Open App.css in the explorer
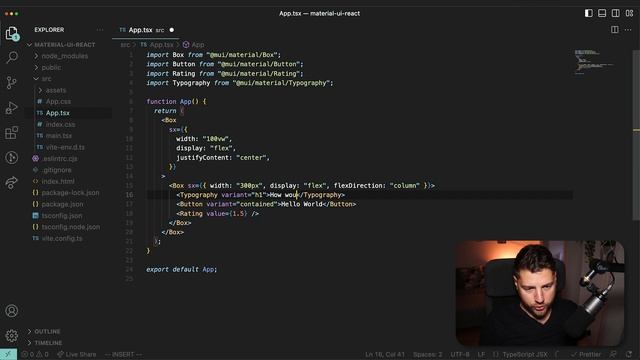 coord(58,101)
